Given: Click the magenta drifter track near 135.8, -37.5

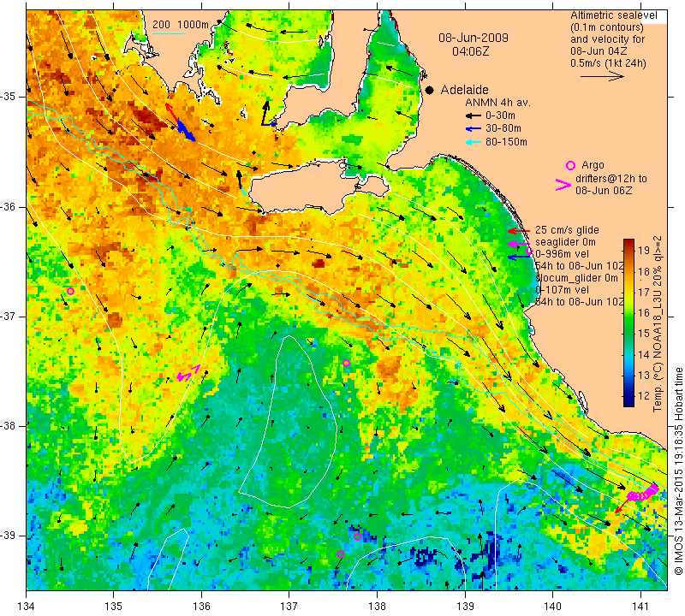Looking at the screenshot, I should pos(188,374).
